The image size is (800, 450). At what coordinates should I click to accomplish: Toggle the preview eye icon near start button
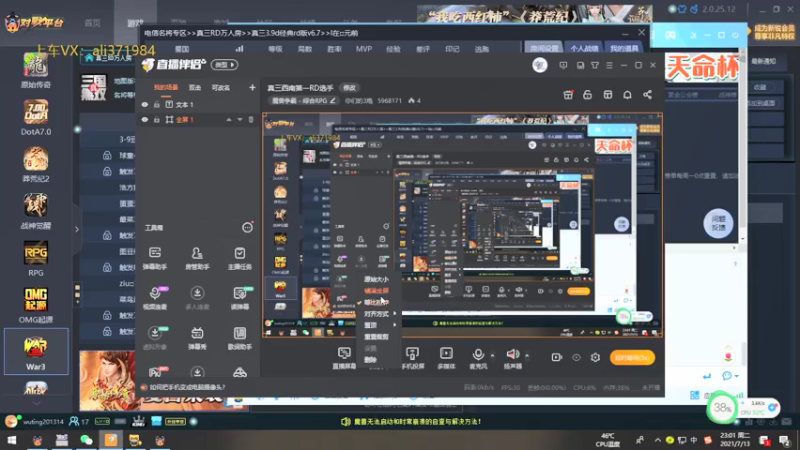(577, 358)
